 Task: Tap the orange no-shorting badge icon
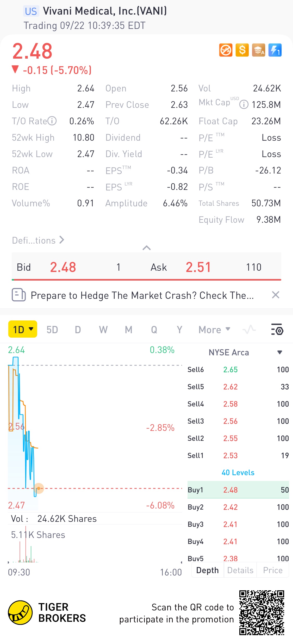click(226, 50)
